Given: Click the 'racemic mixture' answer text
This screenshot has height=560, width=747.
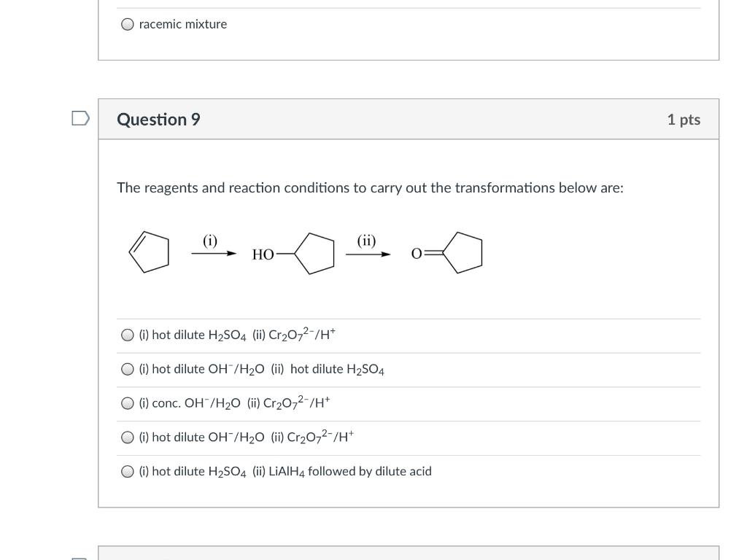Looking at the screenshot, I should point(182,24).
